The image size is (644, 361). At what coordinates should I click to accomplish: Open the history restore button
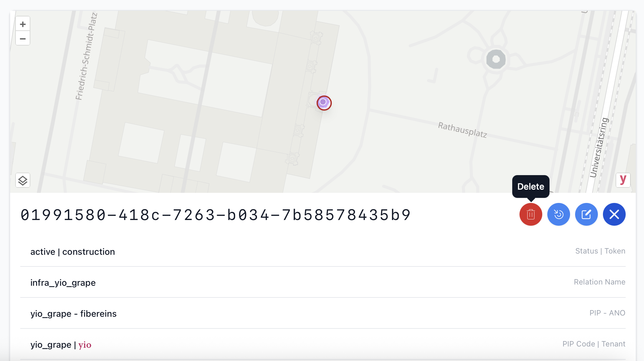[558, 215]
